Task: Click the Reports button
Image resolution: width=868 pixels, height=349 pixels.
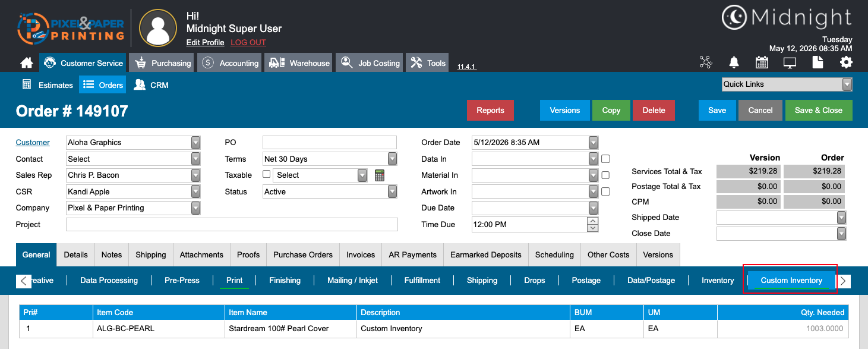Action: click(x=490, y=110)
